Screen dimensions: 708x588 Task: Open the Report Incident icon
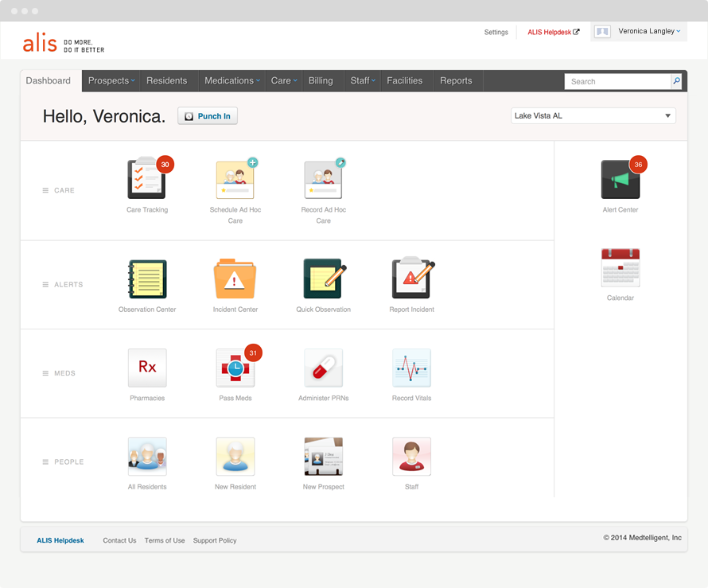pos(413,278)
